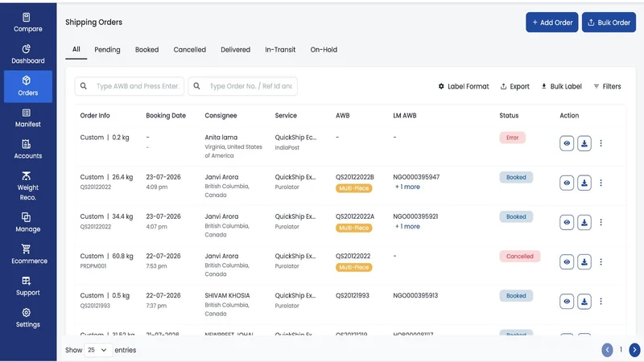View order with AWB QS20122022B
Viewport: 644px width, 362px height.
[x=567, y=183]
